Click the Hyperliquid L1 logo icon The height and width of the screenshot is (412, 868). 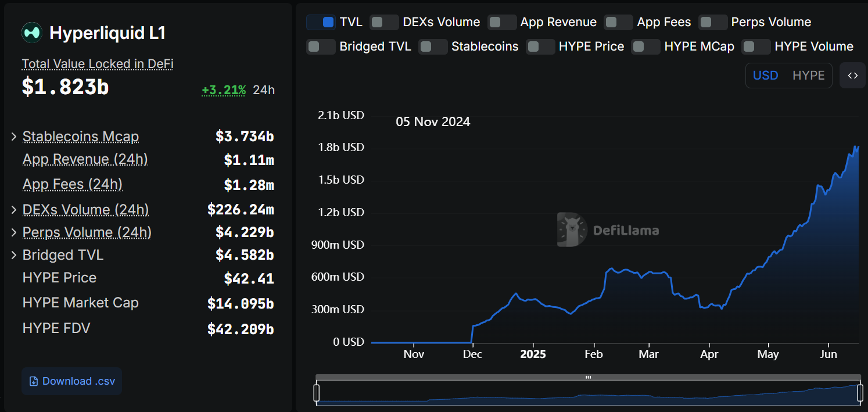pyautogui.click(x=32, y=33)
